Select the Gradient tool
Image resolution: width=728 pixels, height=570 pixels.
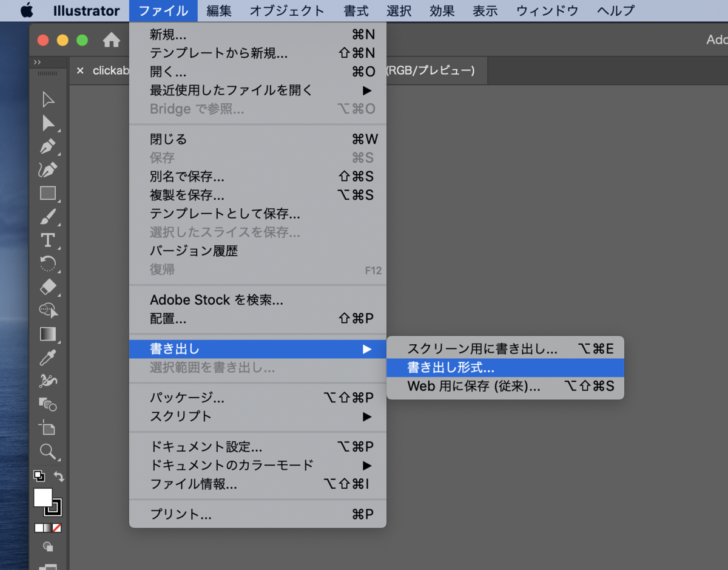coord(48,334)
